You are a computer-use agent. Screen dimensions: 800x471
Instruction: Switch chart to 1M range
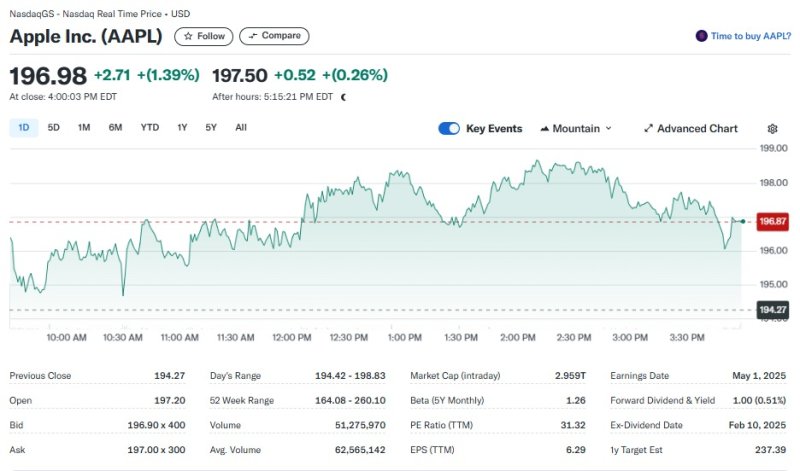coord(84,128)
